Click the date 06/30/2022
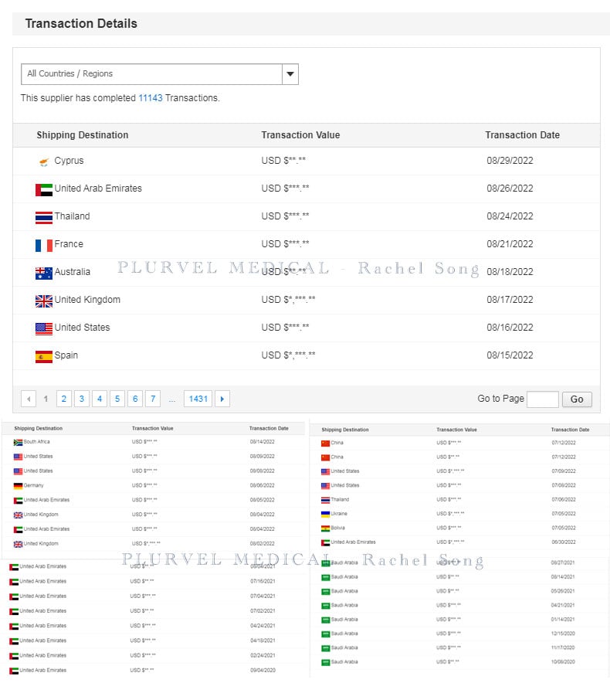 [564, 542]
